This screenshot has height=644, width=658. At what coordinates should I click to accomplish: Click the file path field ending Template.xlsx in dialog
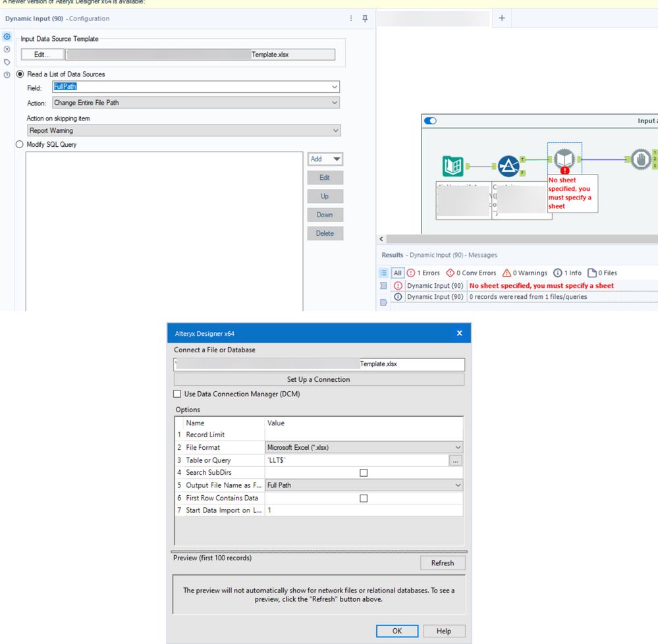[x=319, y=364]
